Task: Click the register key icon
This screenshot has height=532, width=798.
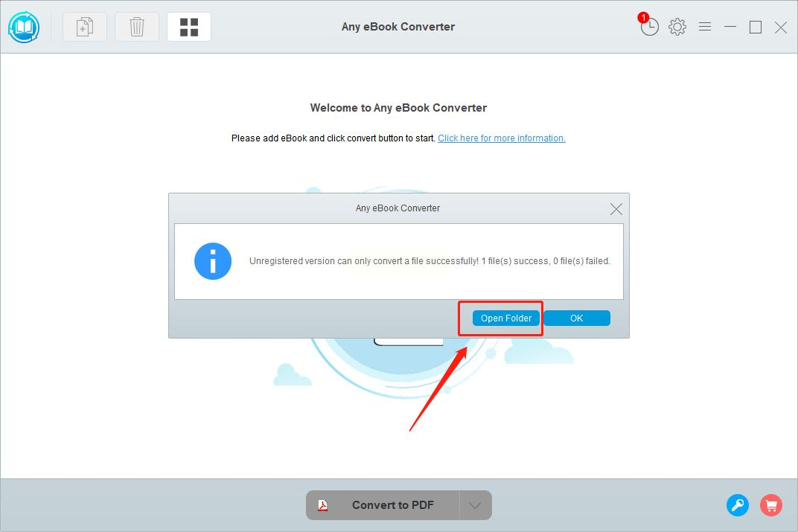Action: point(738,505)
